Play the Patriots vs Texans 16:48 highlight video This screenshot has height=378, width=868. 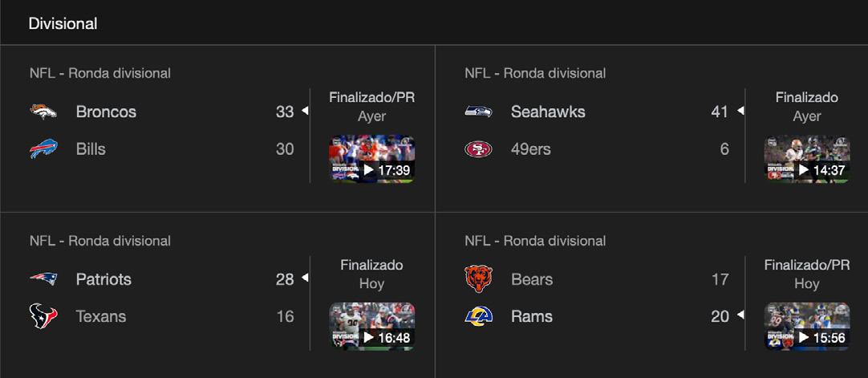(x=371, y=327)
